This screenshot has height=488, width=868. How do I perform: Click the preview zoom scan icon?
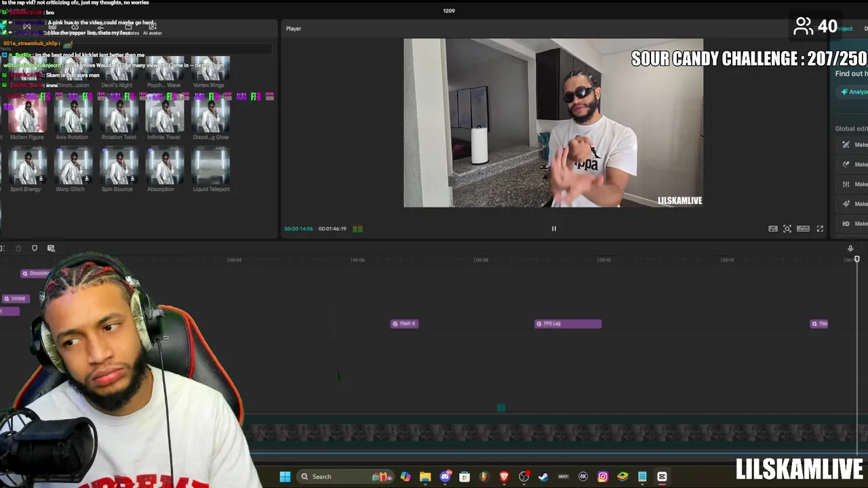tap(787, 228)
